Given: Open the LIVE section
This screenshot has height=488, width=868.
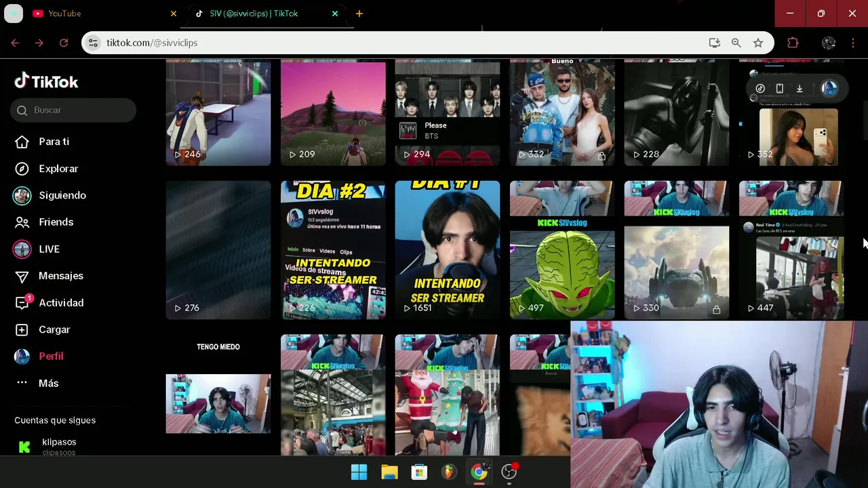Looking at the screenshot, I should point(49,249).
